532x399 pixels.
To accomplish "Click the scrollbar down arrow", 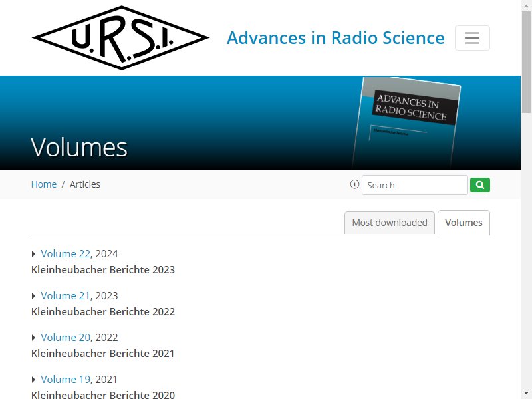I will [526, 394].
